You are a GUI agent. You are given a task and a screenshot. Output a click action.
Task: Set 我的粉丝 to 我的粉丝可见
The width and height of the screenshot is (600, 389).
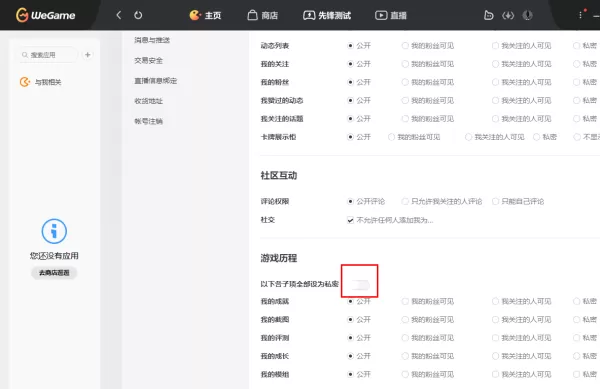tap(405, 82)
